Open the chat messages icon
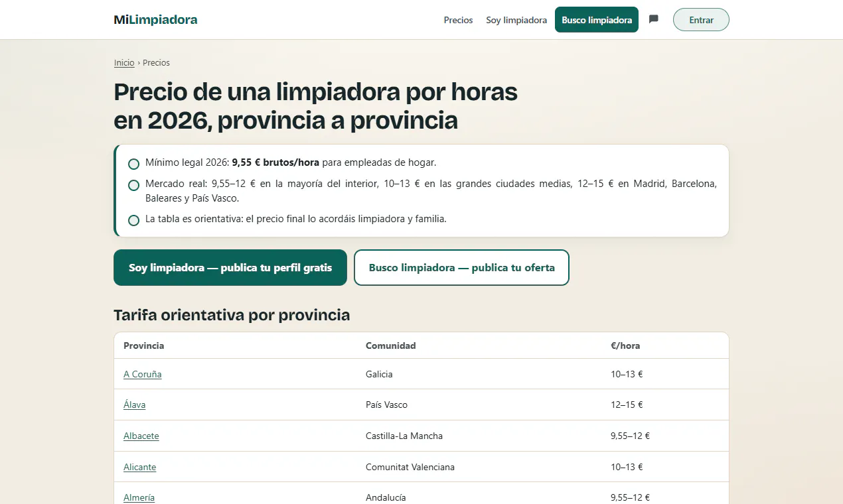This screenshot has width=843, height=504. click(654, 19)
